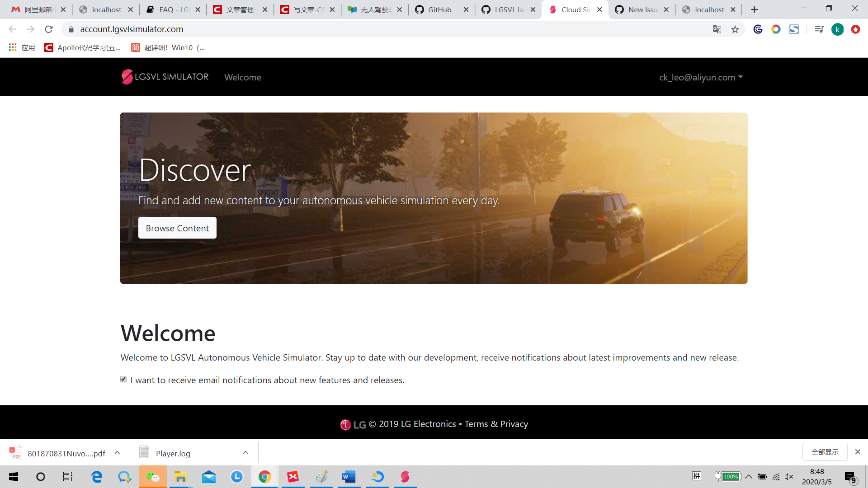
Task: Open the Terms & Privacy link
Action: pyautogui.click(x=496, y=424)
